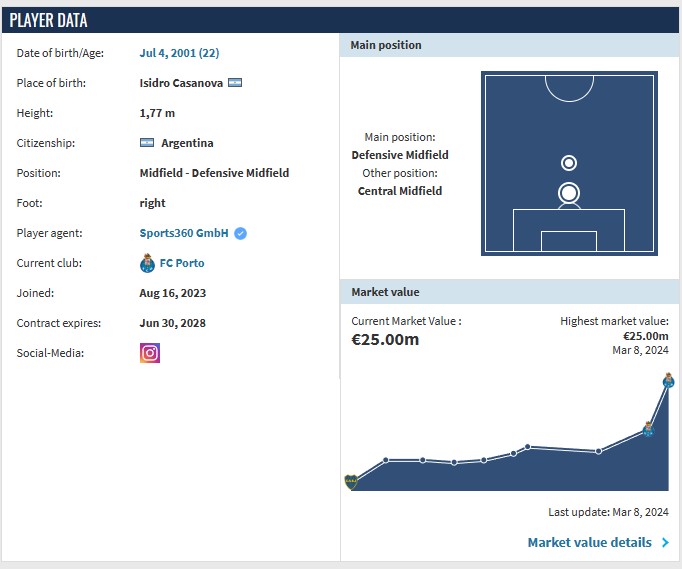The height and width of the screenshot is (569, 682).
Task: Click the Market value section header
Action: click(x=385, y=292)
